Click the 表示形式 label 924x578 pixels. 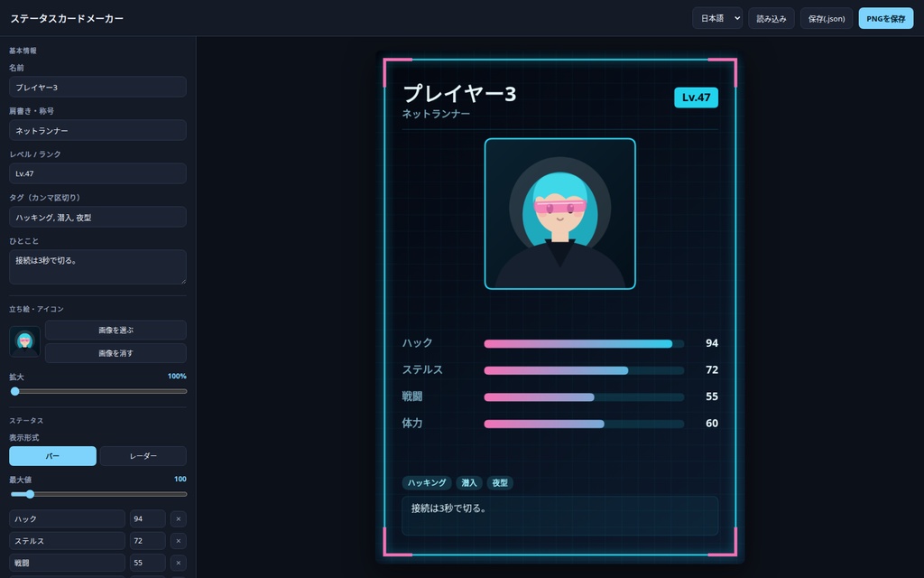click(x=24, y=438)
